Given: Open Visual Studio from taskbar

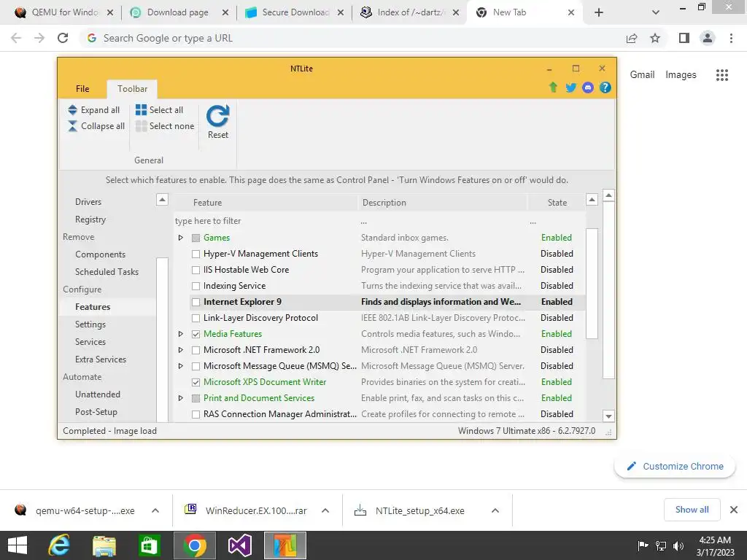Looking at the screenshot, I should tap(239, 545).
